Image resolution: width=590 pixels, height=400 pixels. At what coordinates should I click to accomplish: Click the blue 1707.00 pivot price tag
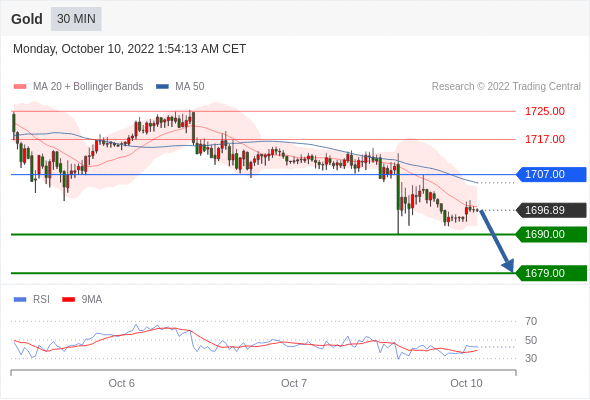click(x=551, y=174)
